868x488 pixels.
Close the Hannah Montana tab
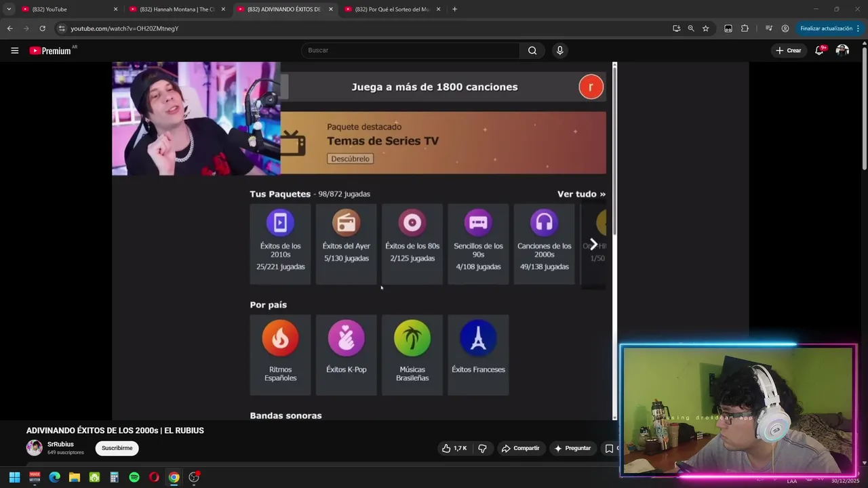[x=223, y=9]
